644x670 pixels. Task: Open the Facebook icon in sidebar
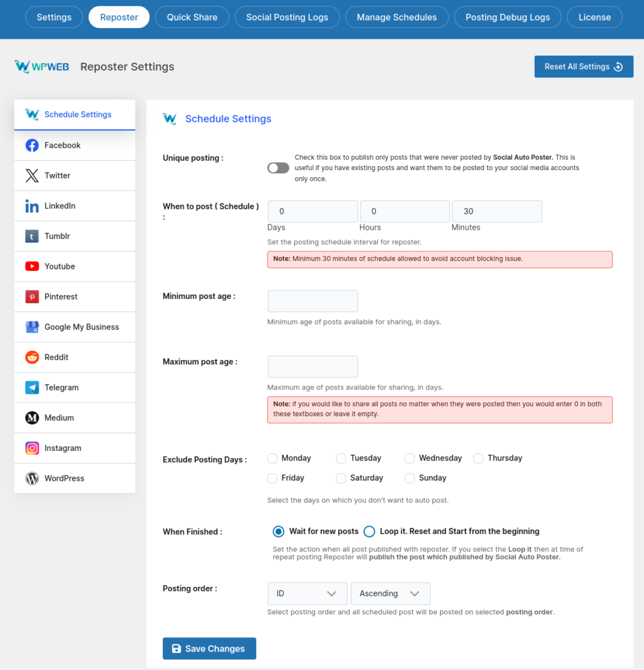(32, 145)
